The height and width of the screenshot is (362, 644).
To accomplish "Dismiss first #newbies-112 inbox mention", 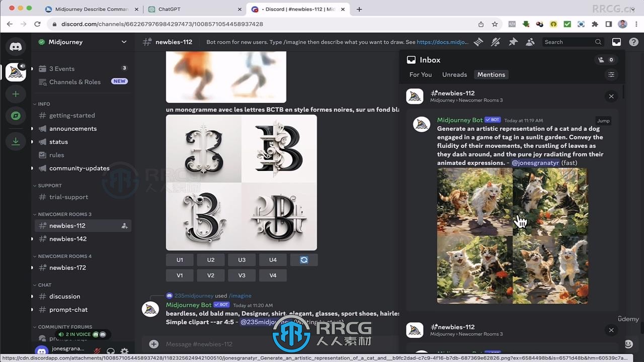I will pyautogui.click(x=611, y=97).
